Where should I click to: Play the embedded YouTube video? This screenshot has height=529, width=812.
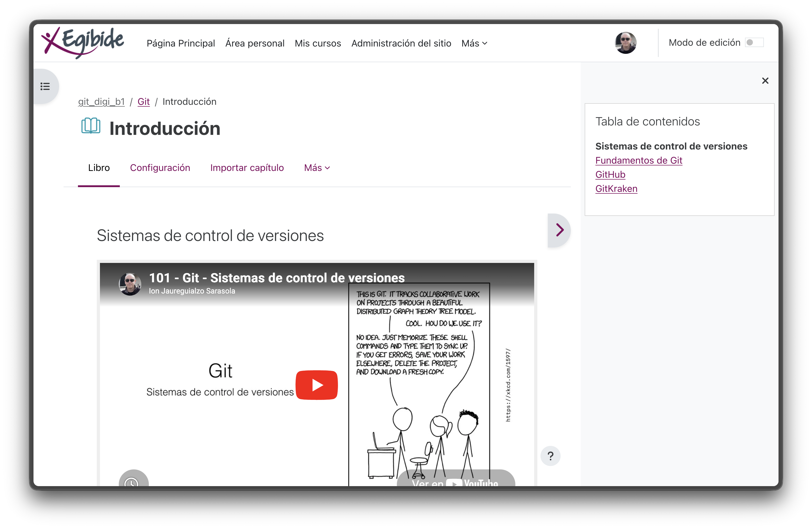pyautogui.click(x=317, y=385)
